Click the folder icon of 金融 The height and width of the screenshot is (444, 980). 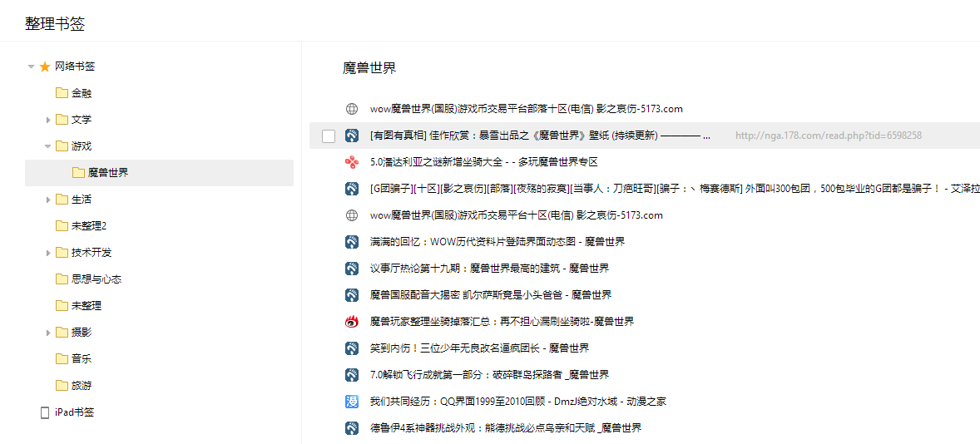tap(62, 93)
